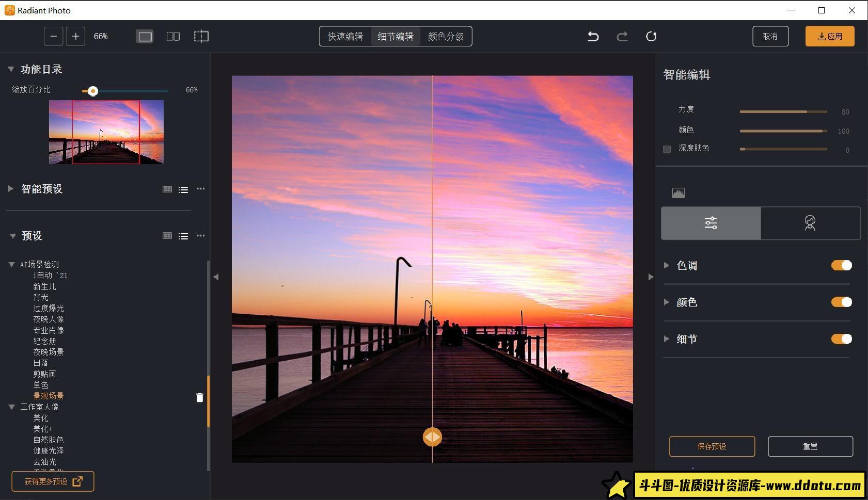
Task: Open the histogram icon in smart edit panel
Action: (678, 192)
